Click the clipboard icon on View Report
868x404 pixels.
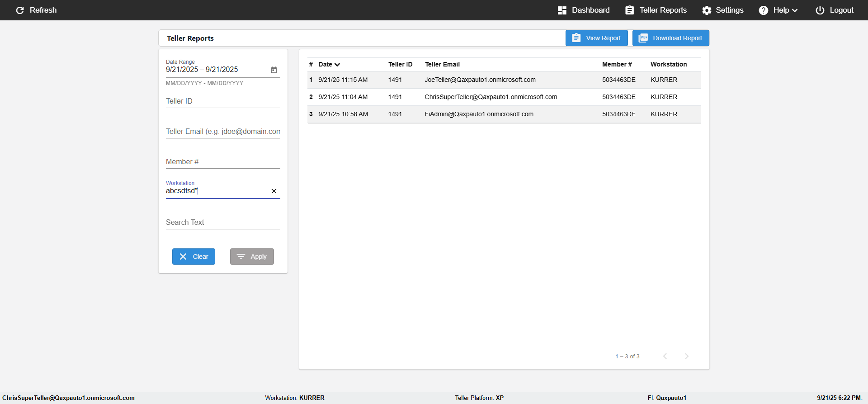coord(576,38)
